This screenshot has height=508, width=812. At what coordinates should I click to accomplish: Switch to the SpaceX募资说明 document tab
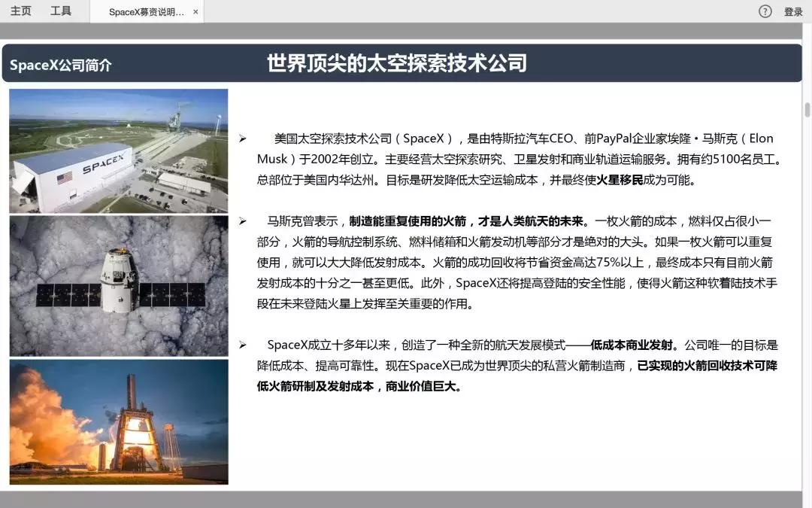coord(147,12)
